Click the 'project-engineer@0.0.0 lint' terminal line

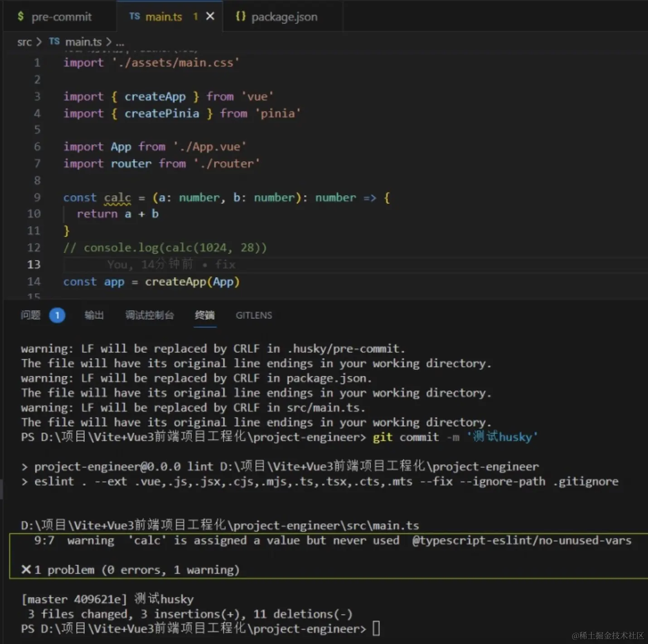[280, 466]
